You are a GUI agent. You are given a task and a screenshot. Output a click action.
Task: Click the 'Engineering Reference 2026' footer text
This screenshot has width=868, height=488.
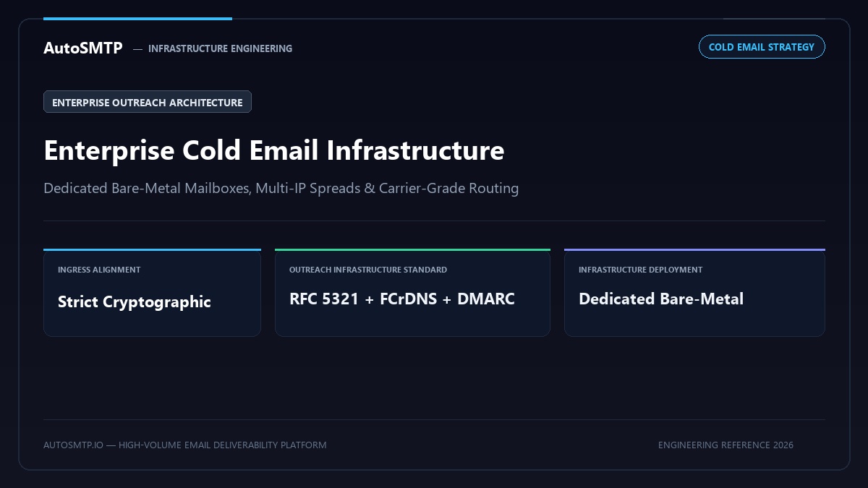[x=726, y=445]
